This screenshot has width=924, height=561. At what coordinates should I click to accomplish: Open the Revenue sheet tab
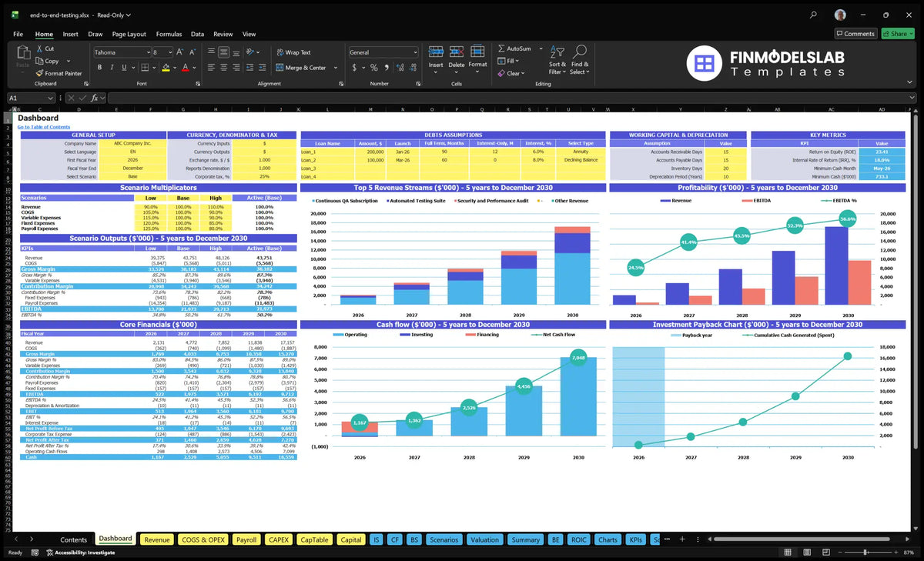(157, 539)
